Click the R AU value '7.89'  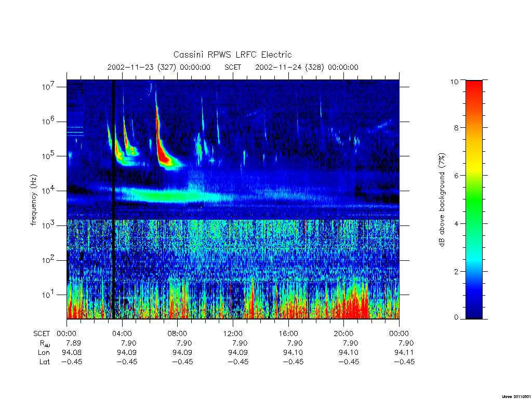[74, 343]
